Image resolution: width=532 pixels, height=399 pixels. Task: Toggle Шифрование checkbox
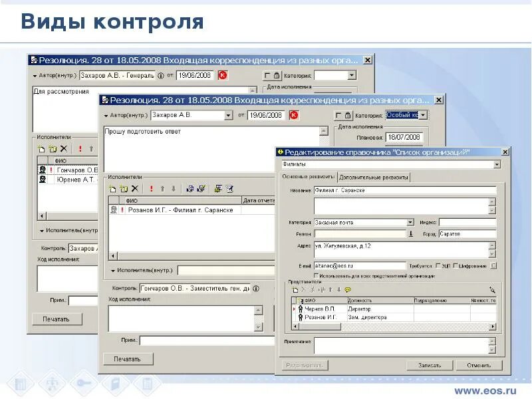[456, 265]
